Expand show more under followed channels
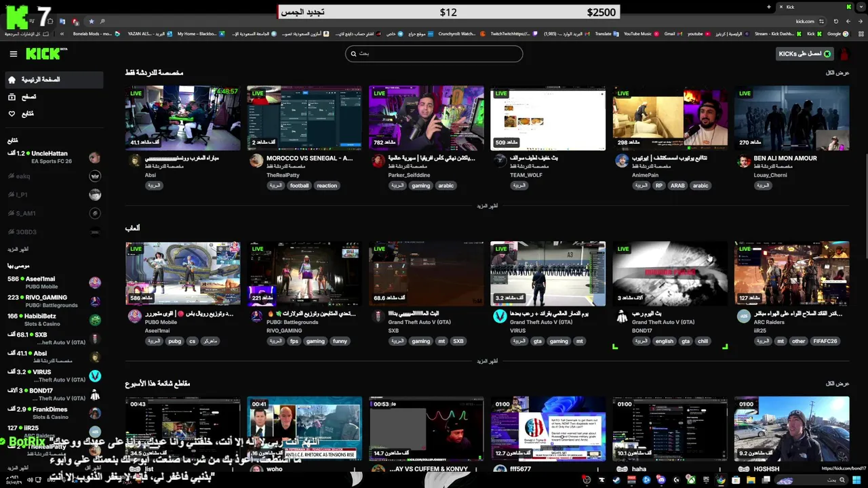The height and width of the screenshot is (488, 868). (x=18, y=249)
